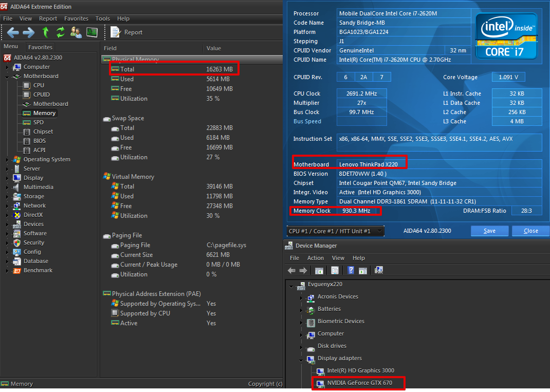550x392 pixels.
Task: Open the user management icon in AIDA64 toolbar
Action: (x=76, y=32)
